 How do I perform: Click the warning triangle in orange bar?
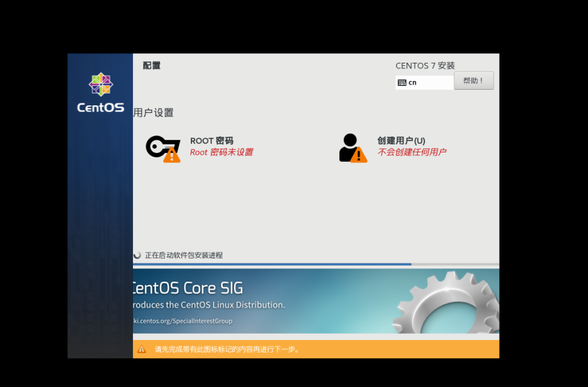[x=141, y=349]
